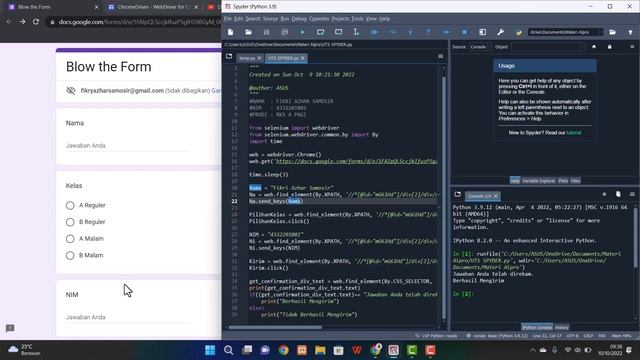
Task: Open the Consoles menu in Spyder
Action: [x=319, y=19]
